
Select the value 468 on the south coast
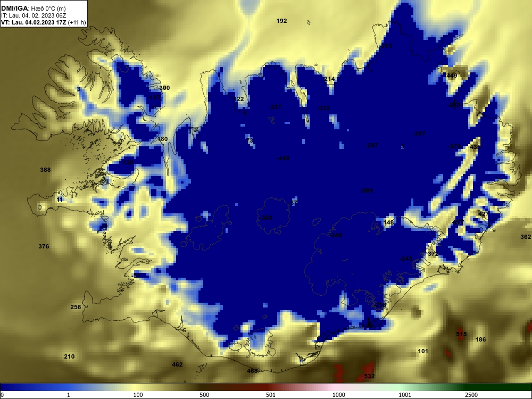tap(252, 371)
